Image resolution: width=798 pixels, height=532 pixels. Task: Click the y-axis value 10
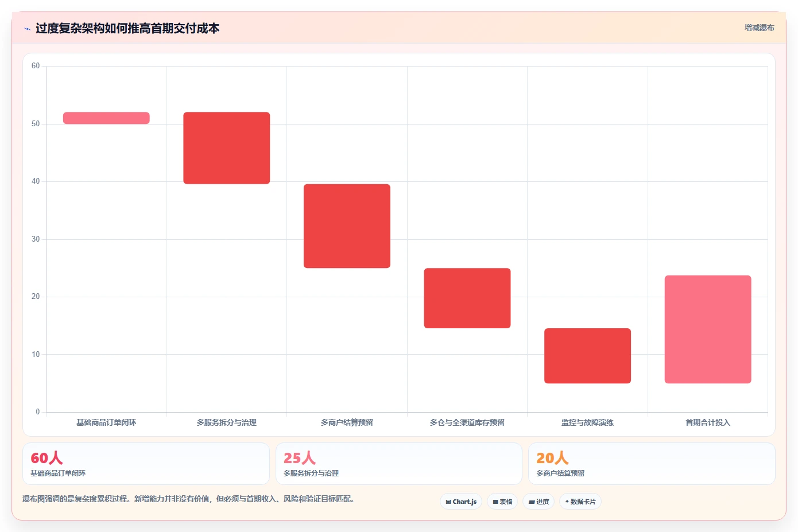(36, 355)
